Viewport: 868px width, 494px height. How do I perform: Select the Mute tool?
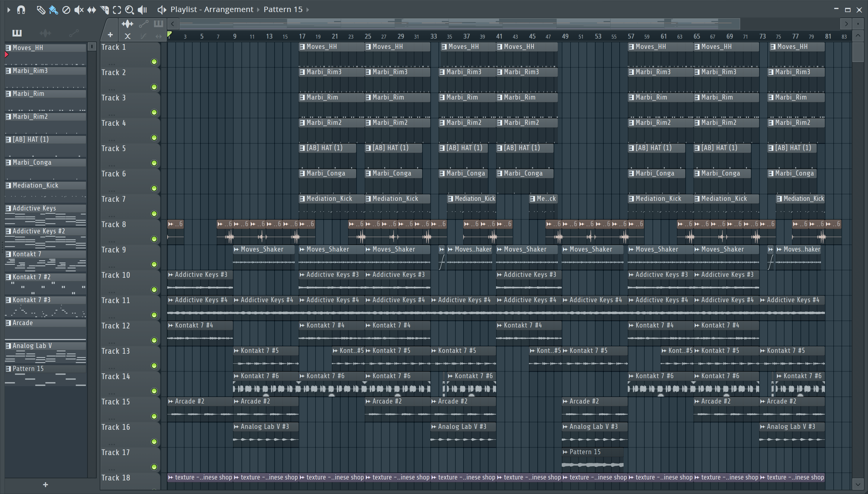[x=79, y=10]
